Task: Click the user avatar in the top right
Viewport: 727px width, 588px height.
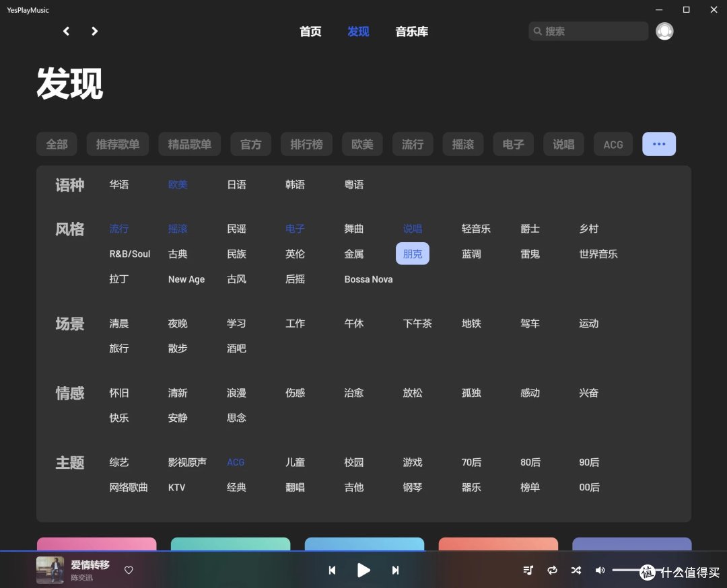Action: tap(664, 31)
